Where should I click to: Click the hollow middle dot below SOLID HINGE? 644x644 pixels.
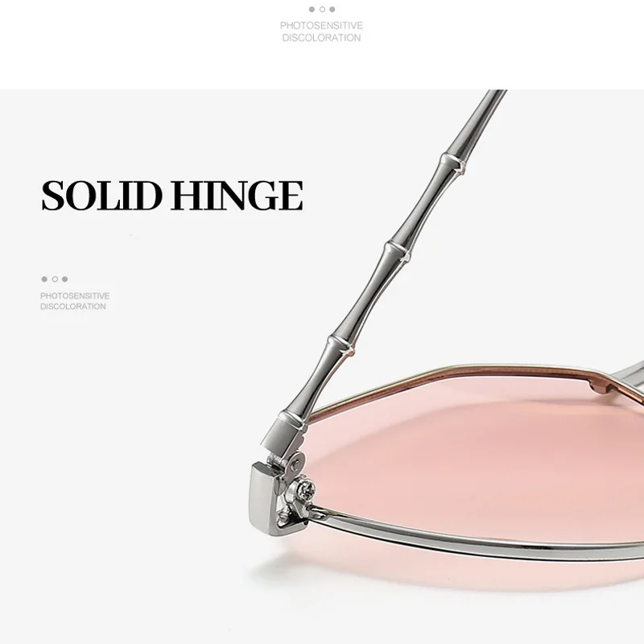pos(55,279)
